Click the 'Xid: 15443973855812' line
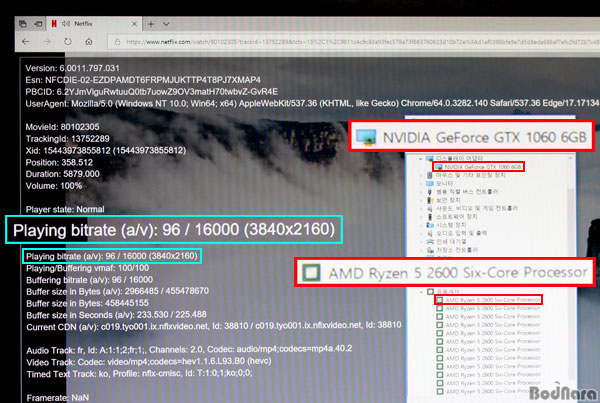The width and height of the screenshot is (600, 403). (x=106, y=150)
